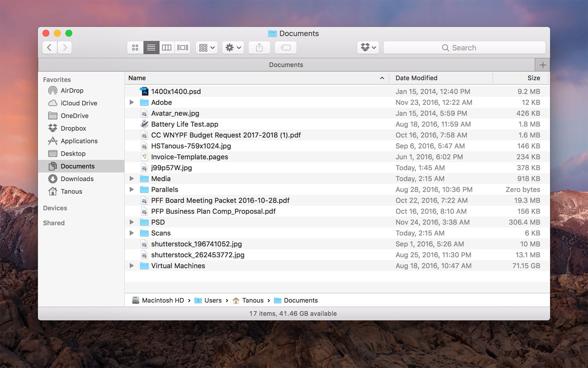Select shutterstock_196741052.jpg file
Image resolution: width=588 pixels, height=368 pixels.
[337, 244]
